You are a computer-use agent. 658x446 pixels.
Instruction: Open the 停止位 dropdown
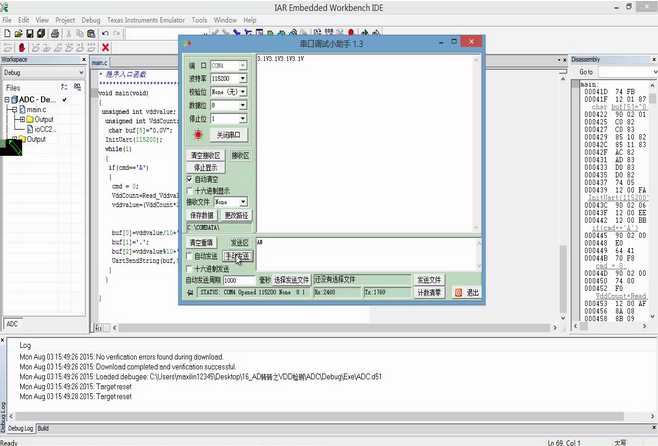coord(243,119)
